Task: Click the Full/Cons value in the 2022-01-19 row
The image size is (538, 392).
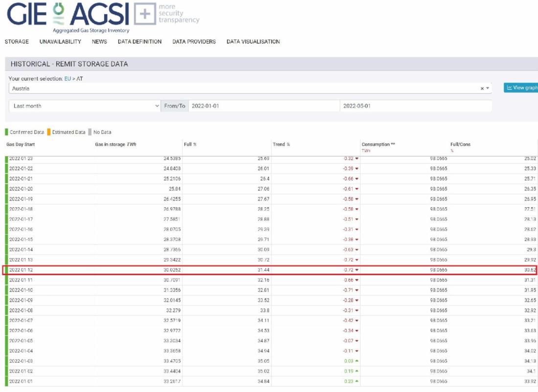Action: [x=530, y=199]
